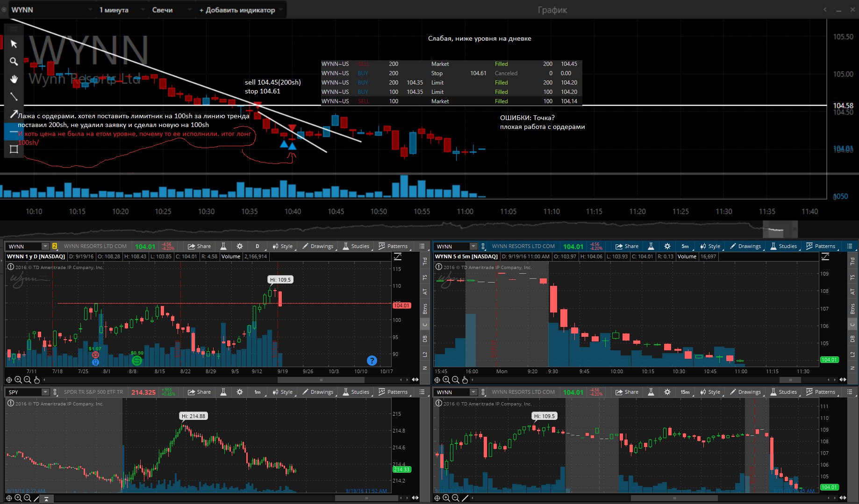Image resolution: width=859 pixels, height=504 pixels.
Task: Toggle the AT side tab in the WYNN daily panel
Action: click(x=425, y=291)
